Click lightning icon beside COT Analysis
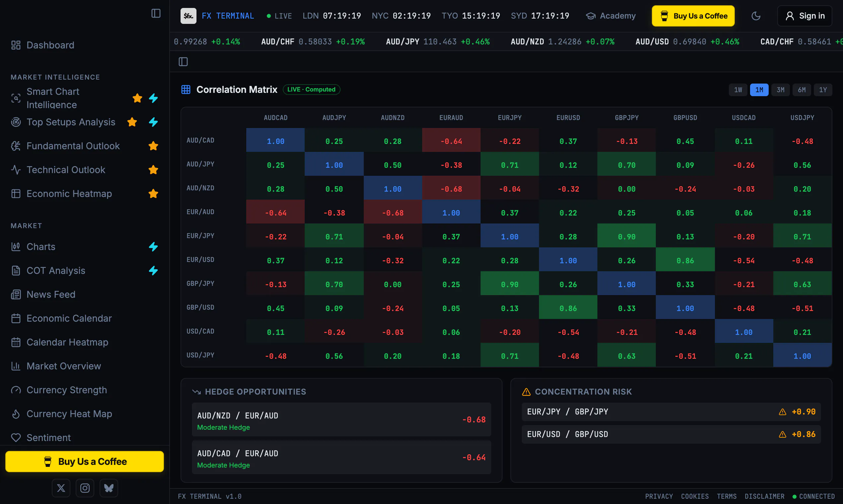This screenshot has width=843, height=504. coord(153,271)
